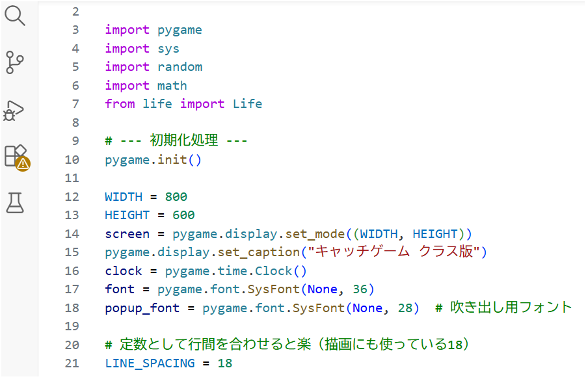Click the import random statement
Viewport: 588px width, 381px height.
pyautogui.click(x=154, y=66)
